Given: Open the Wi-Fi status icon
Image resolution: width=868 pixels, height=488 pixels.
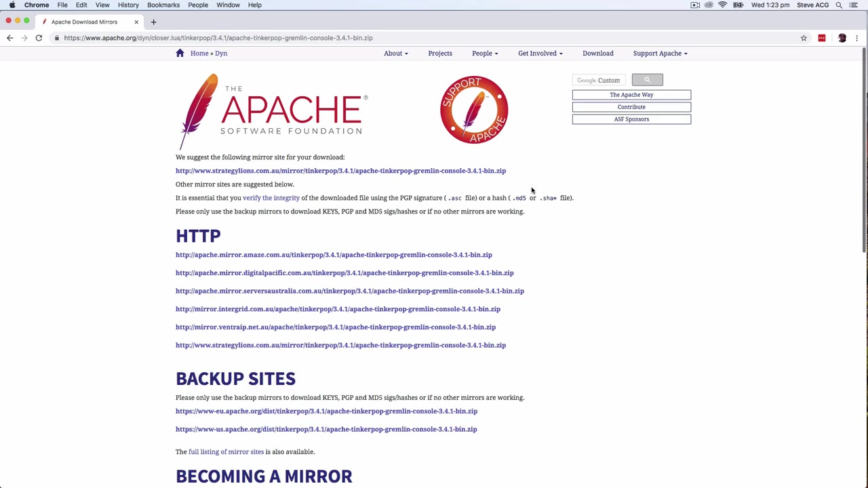Looking at the screenshot, I should (723, 5).
